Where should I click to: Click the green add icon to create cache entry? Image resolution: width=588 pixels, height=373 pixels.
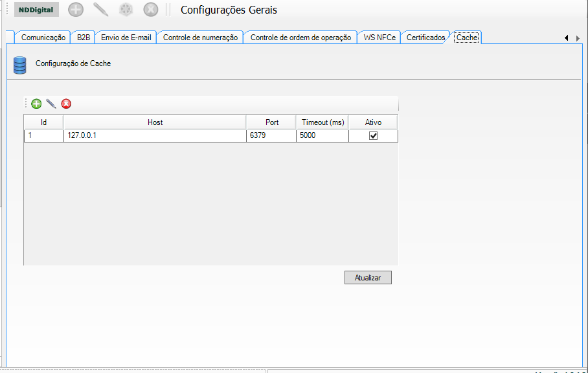[x=36, y=104]
